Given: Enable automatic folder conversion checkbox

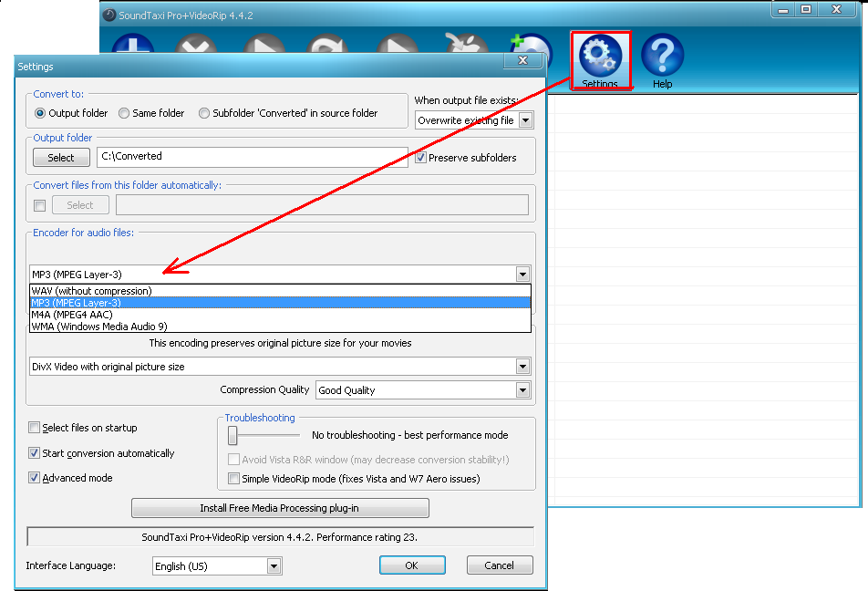Looking at the screenshot, I should tap(40, 205).
